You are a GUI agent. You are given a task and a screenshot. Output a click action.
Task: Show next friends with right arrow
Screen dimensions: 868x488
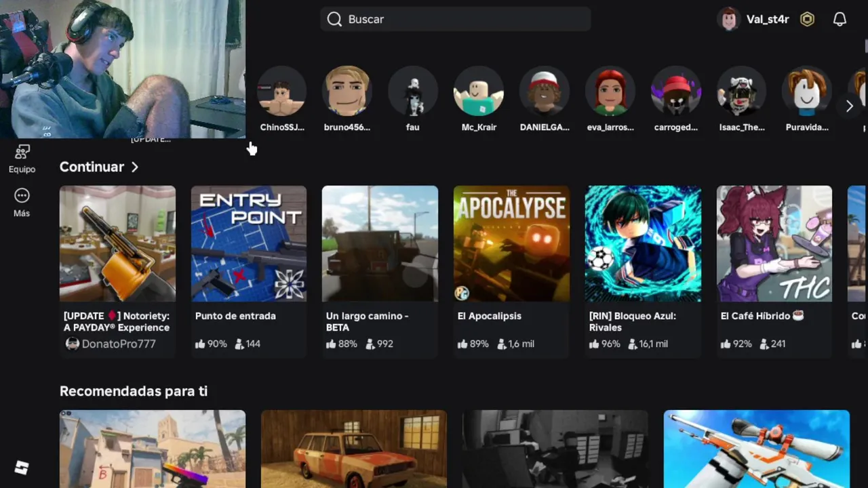(849, 106)
